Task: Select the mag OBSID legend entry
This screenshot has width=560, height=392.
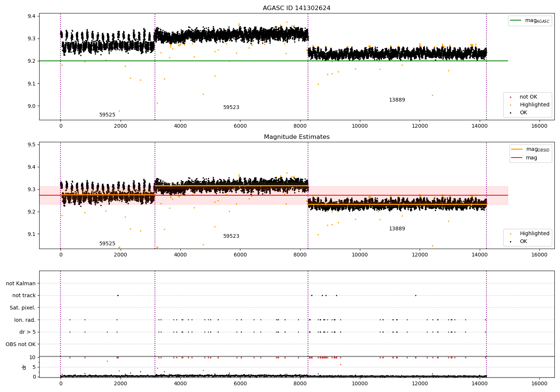Action: point(531,149)
